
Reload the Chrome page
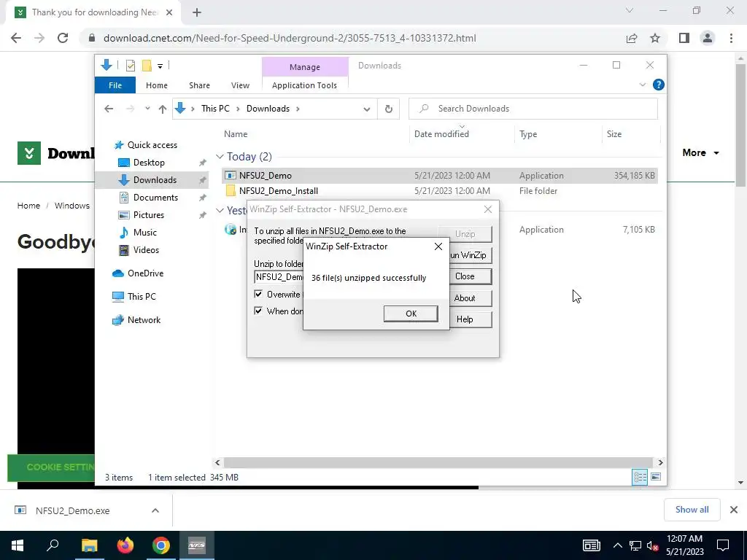(63, 38)
